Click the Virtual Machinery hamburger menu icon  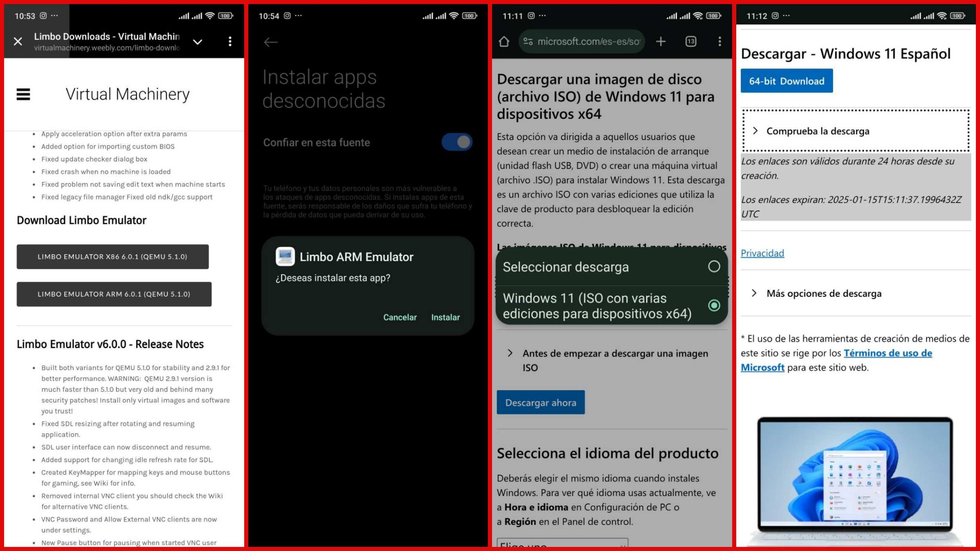(23, 94)
